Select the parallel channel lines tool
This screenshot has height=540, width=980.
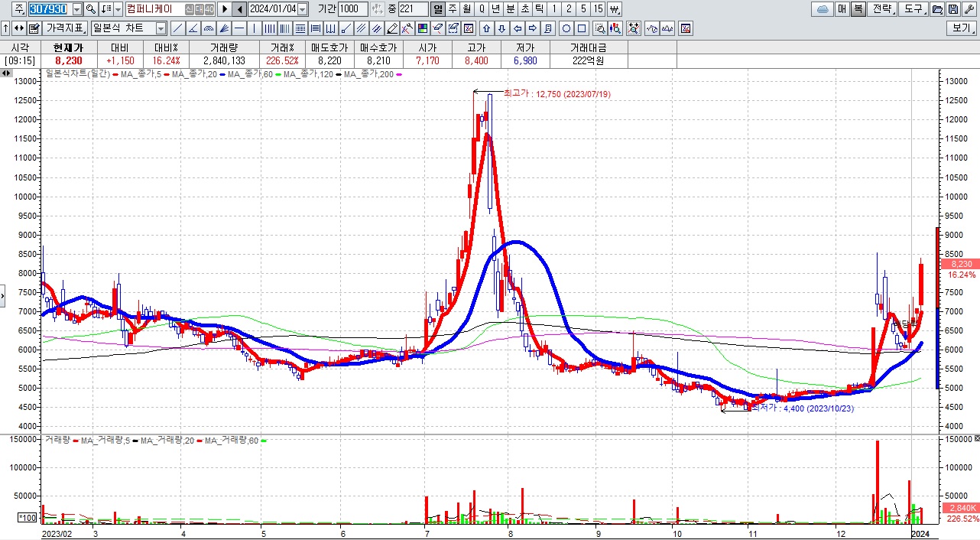click(x=361, y=28)
